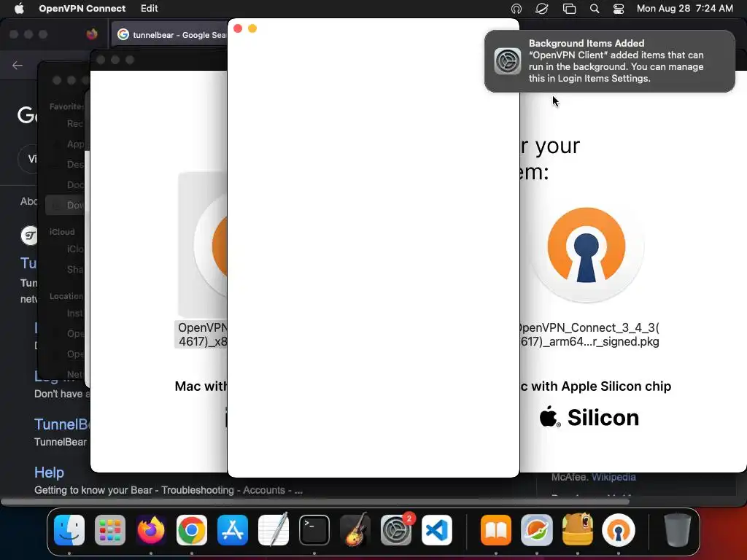Open TextEdit from the Dock

coord(274,530)
